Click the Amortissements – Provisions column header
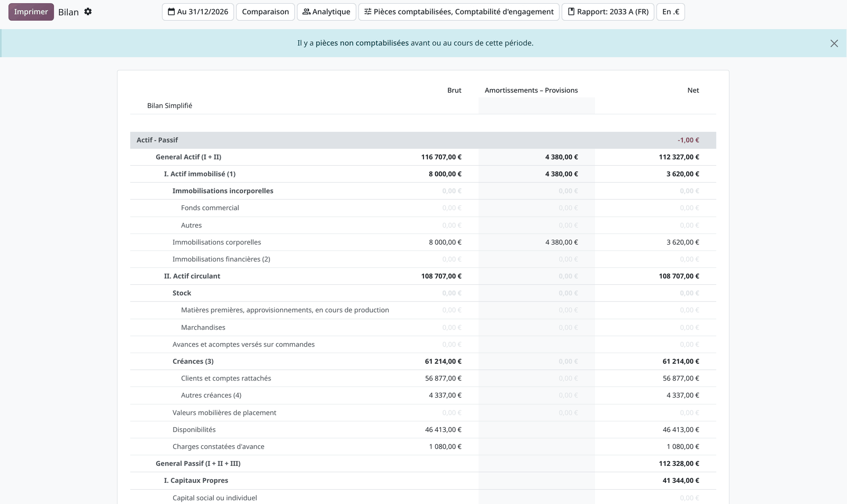Image resolution: width=847 pixels, height=504 pixels. pos(531,91)
